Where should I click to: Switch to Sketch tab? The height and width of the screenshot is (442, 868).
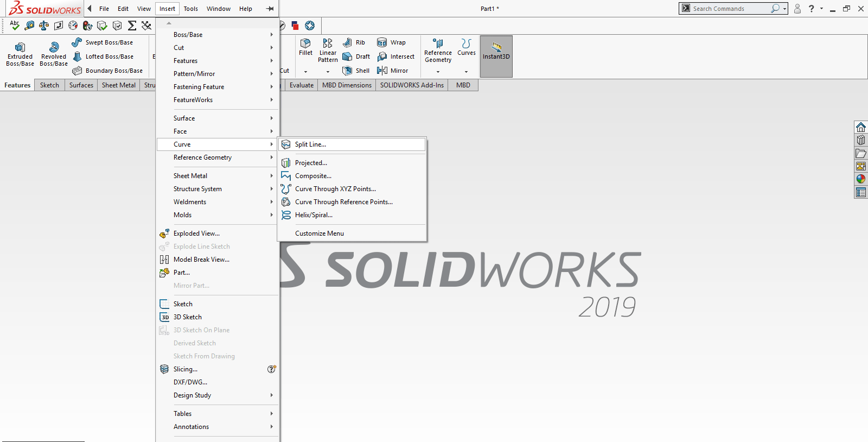click(49, 85)
